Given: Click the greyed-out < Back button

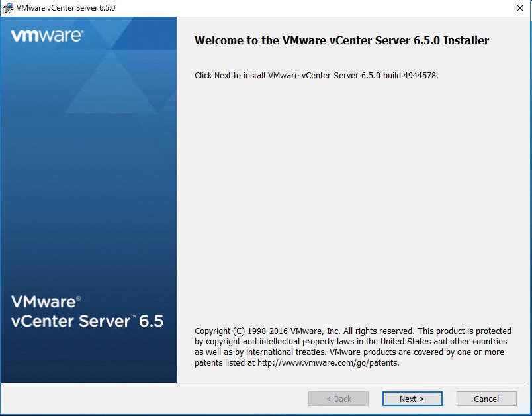Looking at the screenshot, I should (x=338, y=399).
